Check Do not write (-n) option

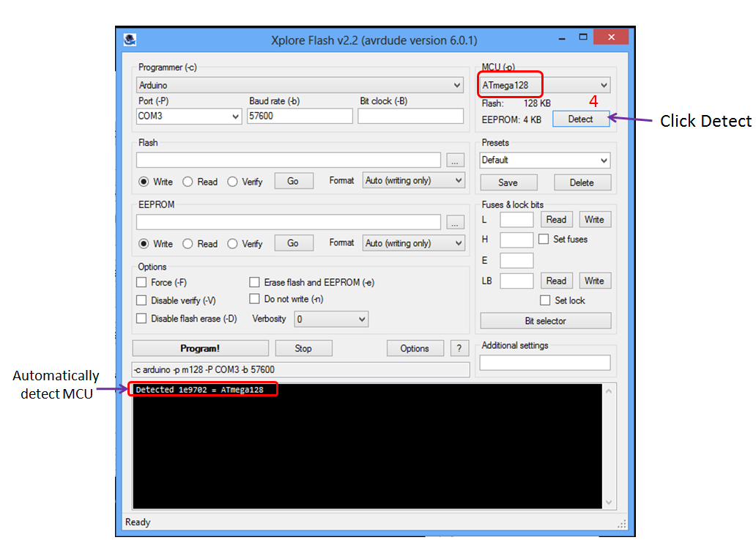tap(254, 299)
